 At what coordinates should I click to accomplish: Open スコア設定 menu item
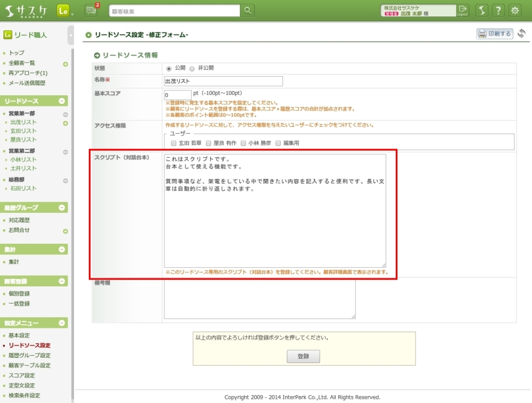tap(22, 375)
